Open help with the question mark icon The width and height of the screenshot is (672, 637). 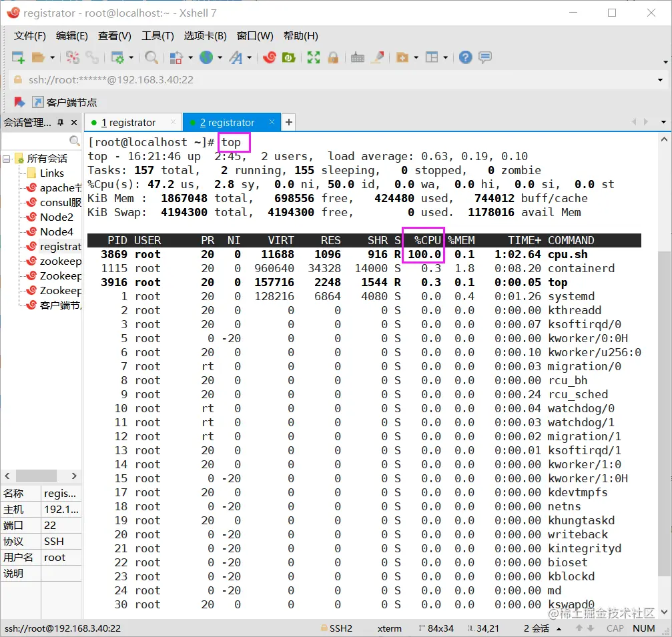pos(465,57)
